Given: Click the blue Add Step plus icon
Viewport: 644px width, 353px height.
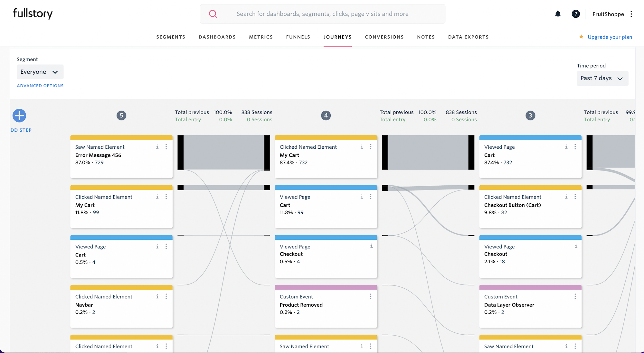Looking at the screenshot, I should coord(19,116).
